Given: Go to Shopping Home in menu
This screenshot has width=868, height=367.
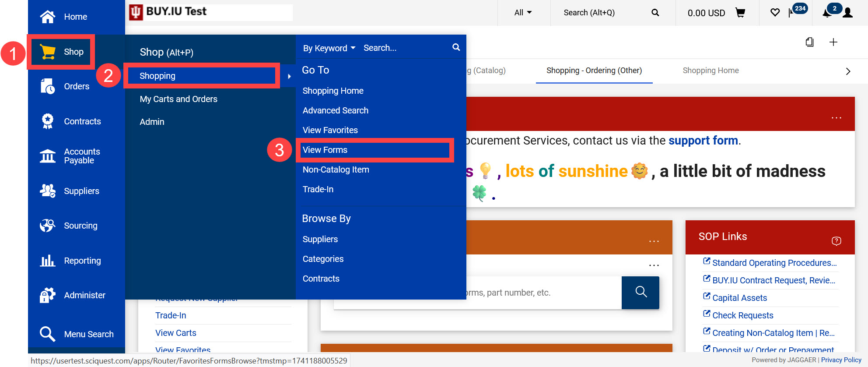Looking at the screenshot, I should point(333,91).
